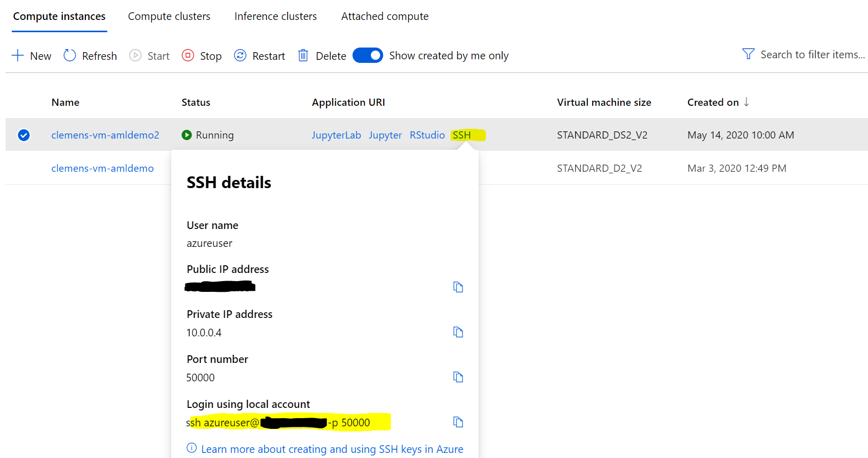Click the filter funnel icon
Screen dimensions: 868x458
tap(748, 54)
